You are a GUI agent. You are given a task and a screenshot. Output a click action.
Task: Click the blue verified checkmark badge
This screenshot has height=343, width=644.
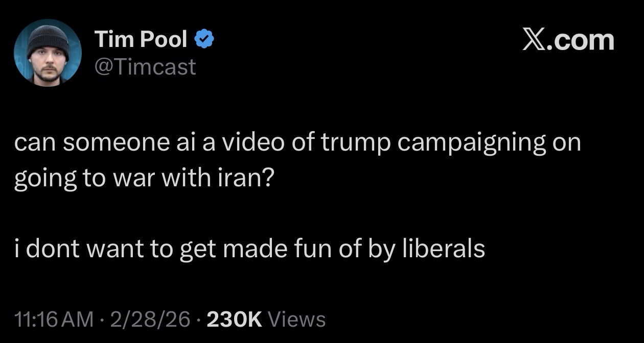(205, 39)
